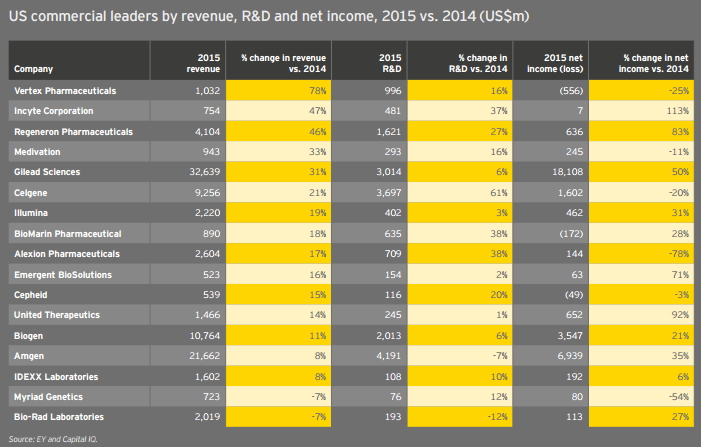Select the chart title 'US commercial leaders'

click(269, 16)
